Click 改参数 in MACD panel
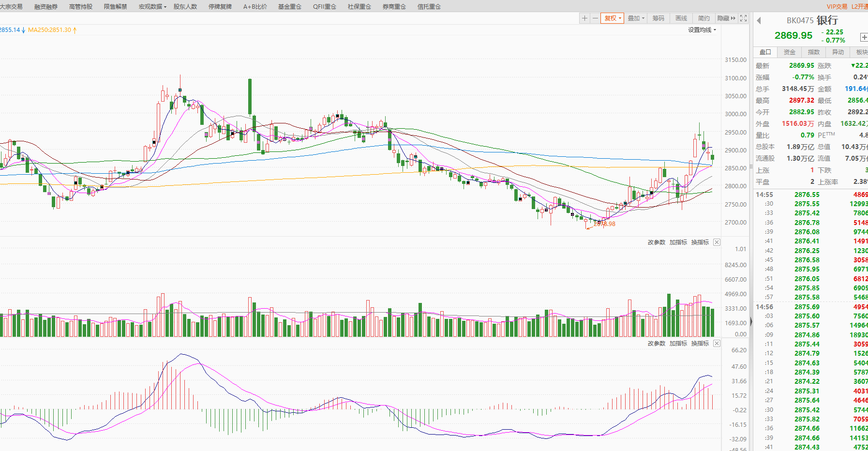The width and height of the screenshot is (868, 451). 657,344
